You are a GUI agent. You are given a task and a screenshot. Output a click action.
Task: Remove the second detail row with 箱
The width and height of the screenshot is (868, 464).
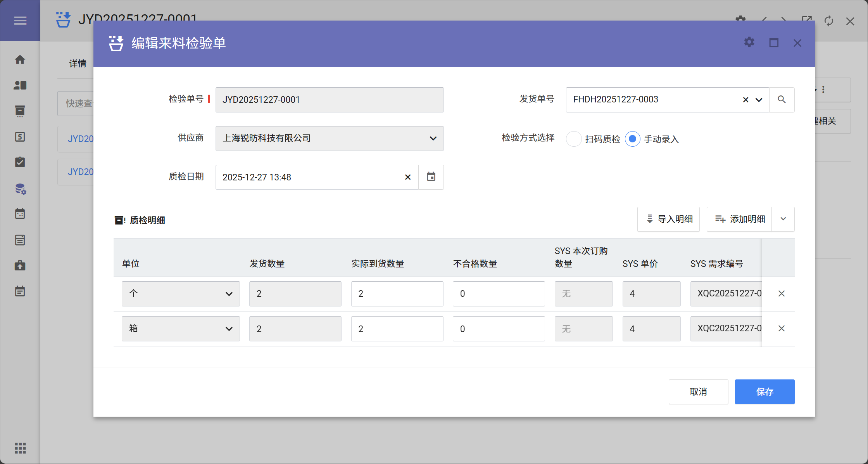tap(781, 329)
